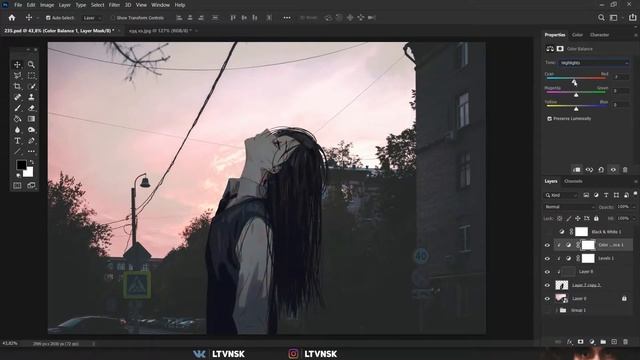
Task: Open the Image menu
Action: click(47, 5)
